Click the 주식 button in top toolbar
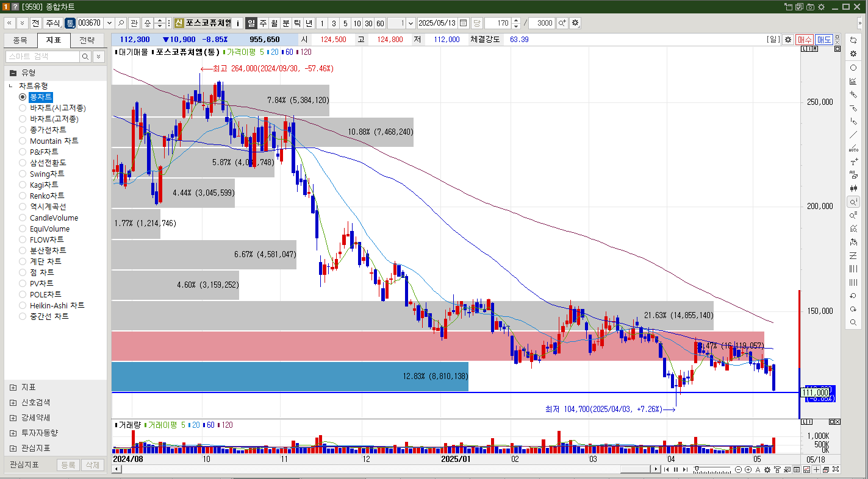The image size is (868, 479). point(53,23)
